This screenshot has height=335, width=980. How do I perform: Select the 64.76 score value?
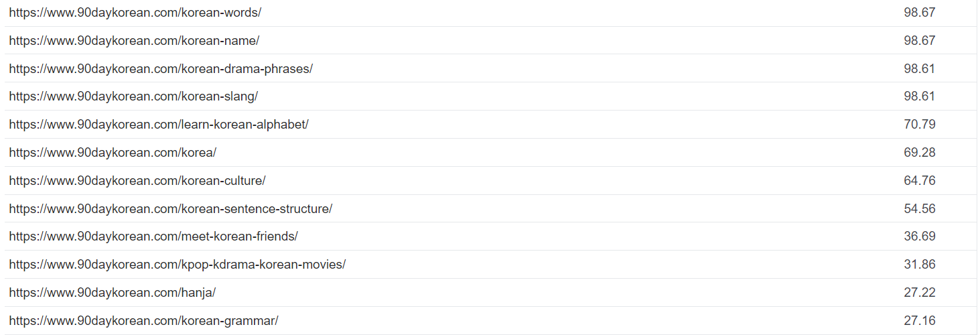coord(920,181)
